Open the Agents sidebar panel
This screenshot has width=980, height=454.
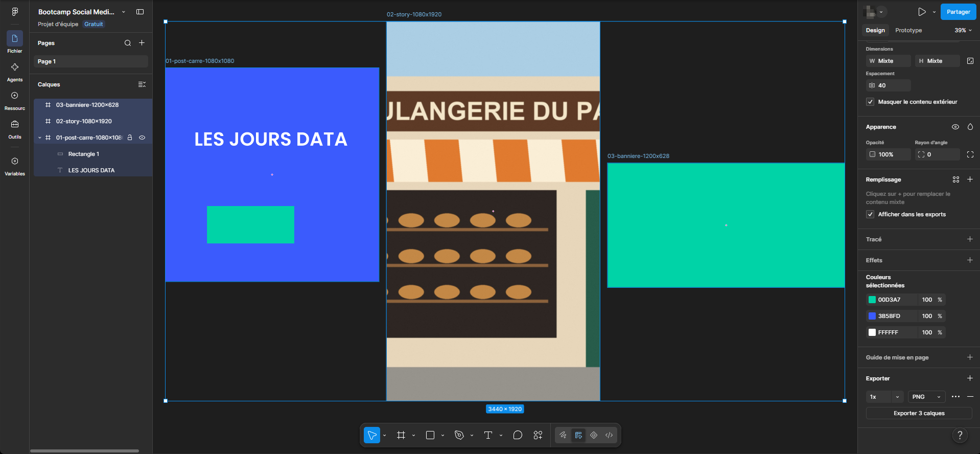[15, 72]
